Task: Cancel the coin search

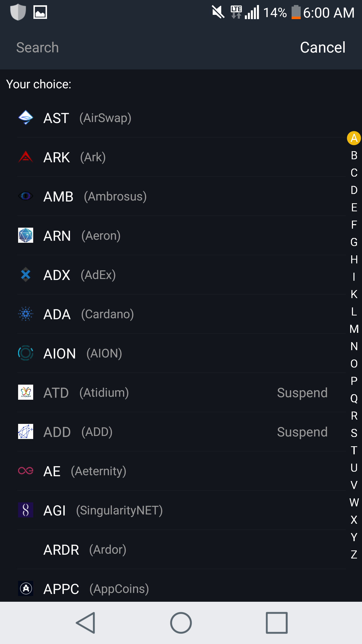Action: [323, 47]
